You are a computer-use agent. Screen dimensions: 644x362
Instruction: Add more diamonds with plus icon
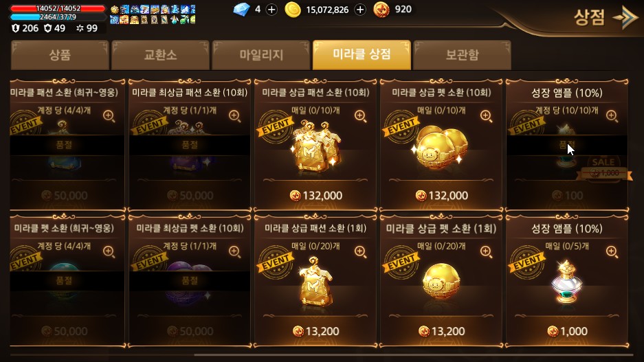pos(271,10)
